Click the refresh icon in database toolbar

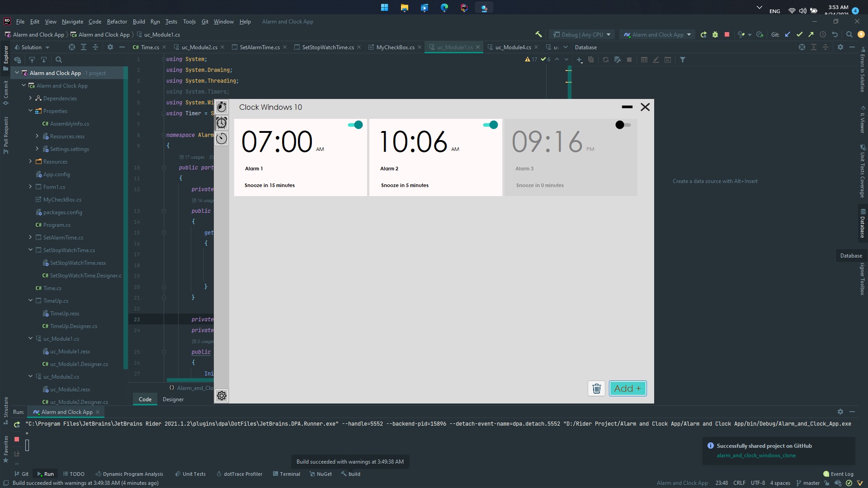[605, 59]
